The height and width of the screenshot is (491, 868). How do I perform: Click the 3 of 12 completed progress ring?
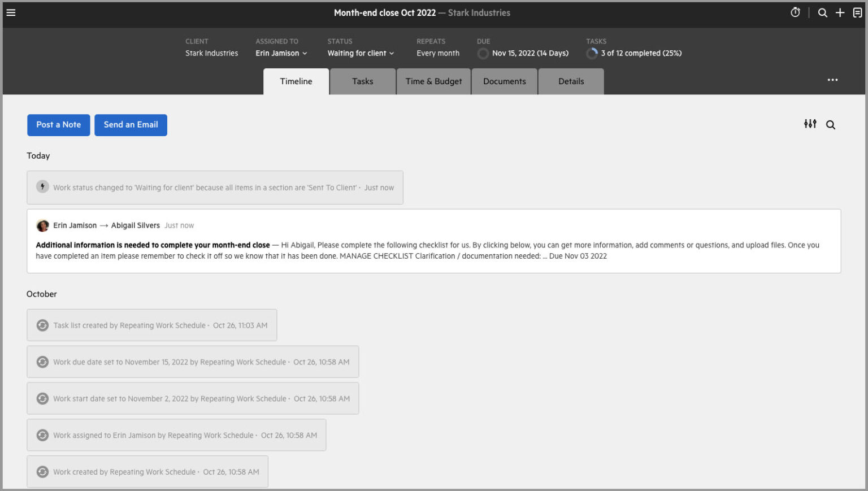point(592,53)
